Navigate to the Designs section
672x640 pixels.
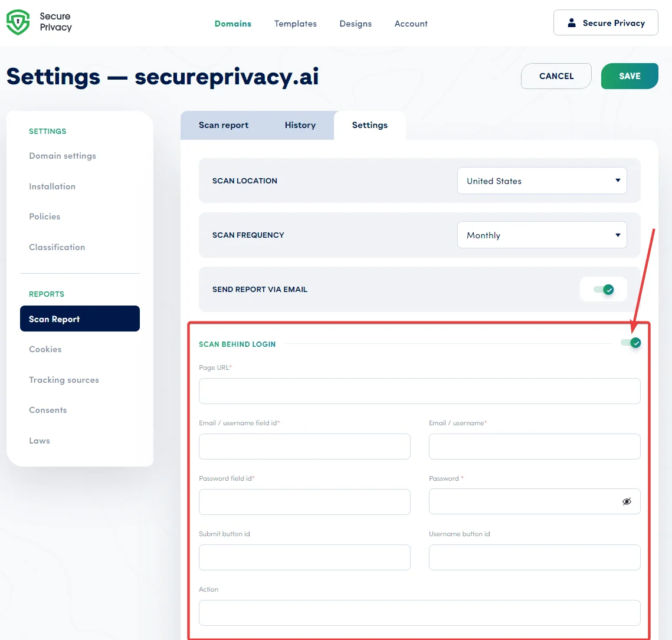(x=355, y=24)
